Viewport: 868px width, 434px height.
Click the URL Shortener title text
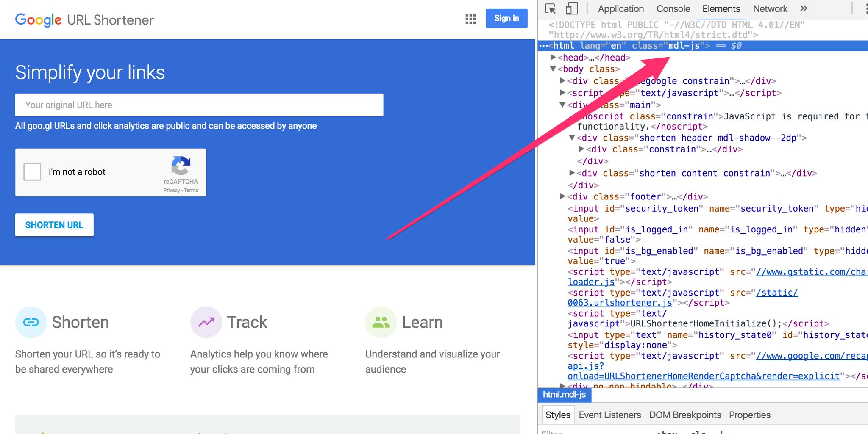(110, 20)
